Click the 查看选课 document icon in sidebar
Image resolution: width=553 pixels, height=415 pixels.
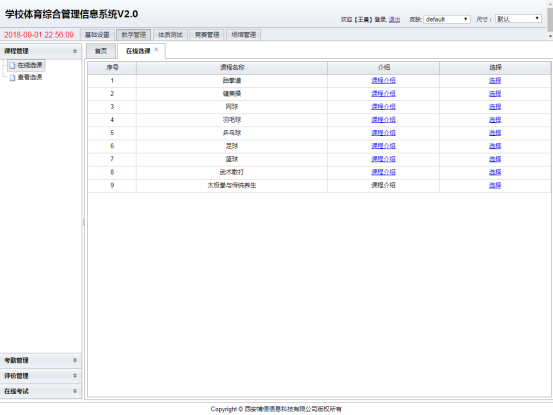[12, 78]
